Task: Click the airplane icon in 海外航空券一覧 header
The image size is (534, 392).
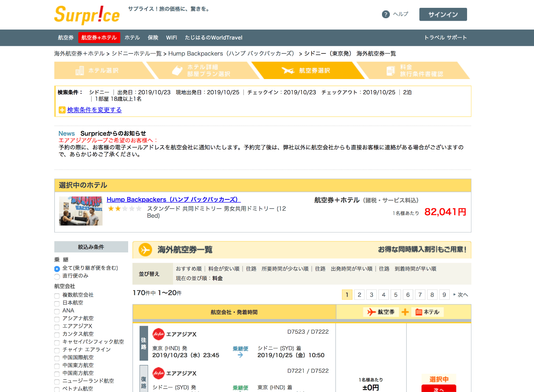Action: (145, 250)
